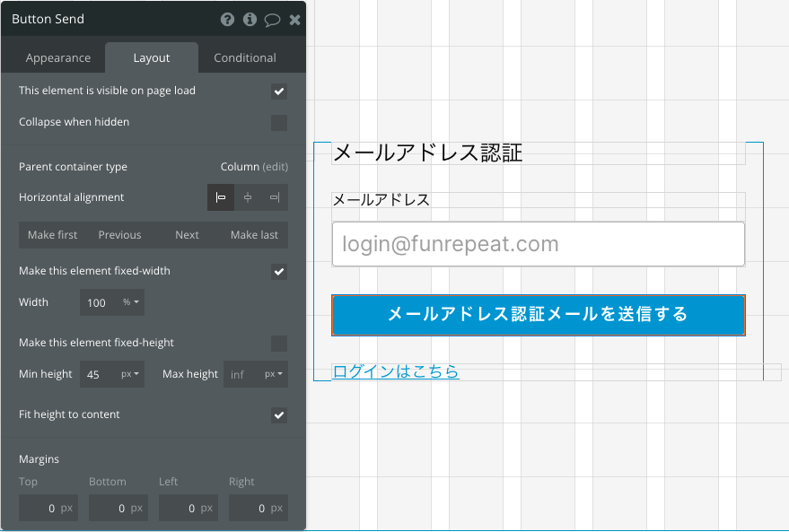Open the Width unit percent dropdown
The height and width of the screenshot is (532, 789).
tap(130, 302)
